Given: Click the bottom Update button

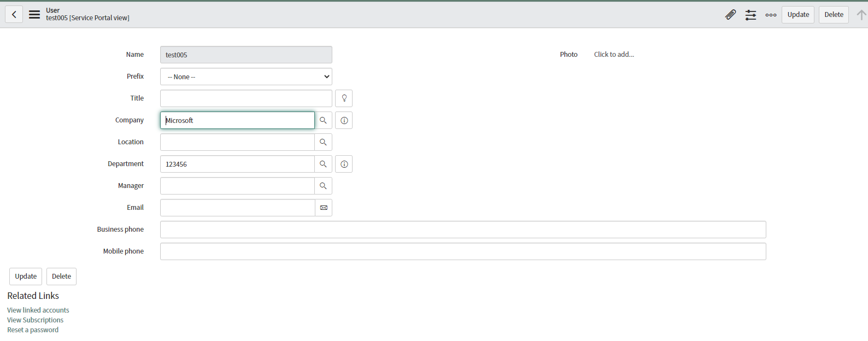Looking at the screenshot, I should tap(26, 277).
